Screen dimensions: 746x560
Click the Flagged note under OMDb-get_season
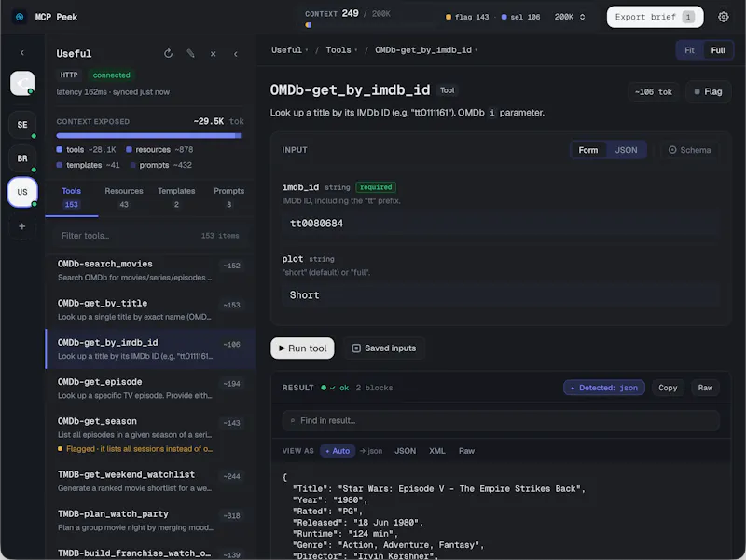click(135, 449)
